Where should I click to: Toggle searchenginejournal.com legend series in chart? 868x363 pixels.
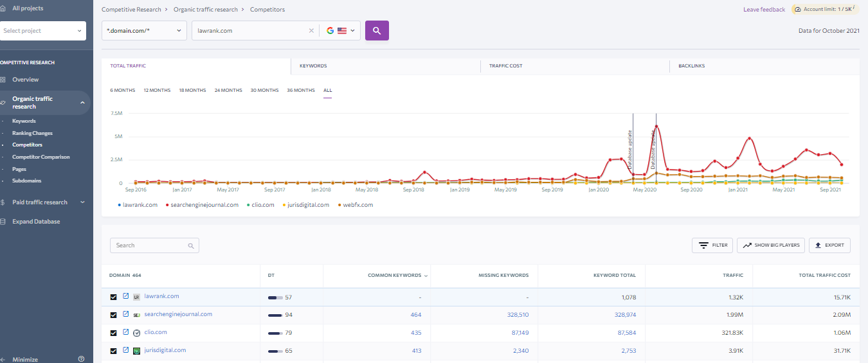[203, 205]
